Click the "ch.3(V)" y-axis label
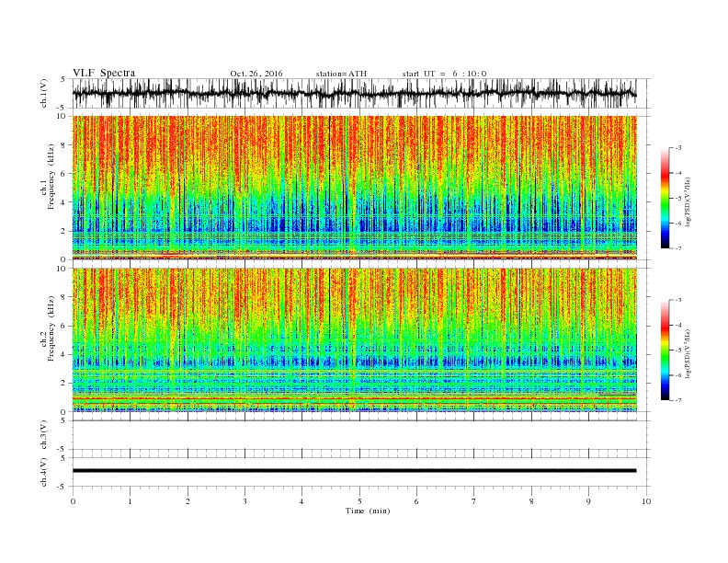The height and width of the screenshot is (563, 728). click(44, 436)
